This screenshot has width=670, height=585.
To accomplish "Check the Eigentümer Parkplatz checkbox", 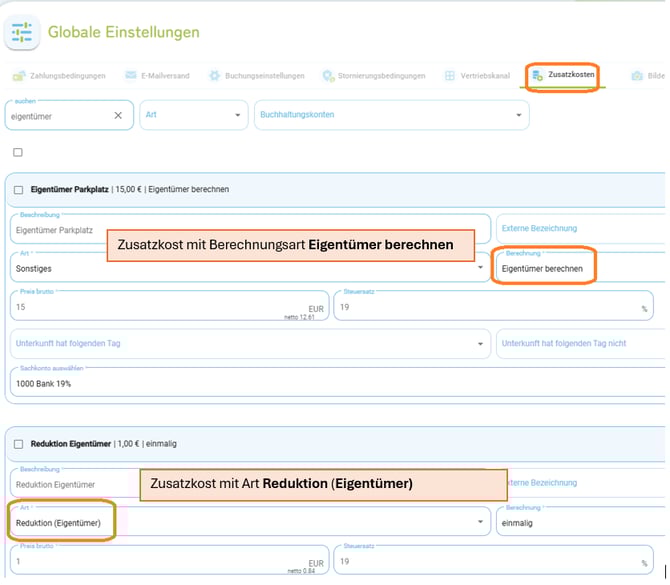I will pos(19,190).
